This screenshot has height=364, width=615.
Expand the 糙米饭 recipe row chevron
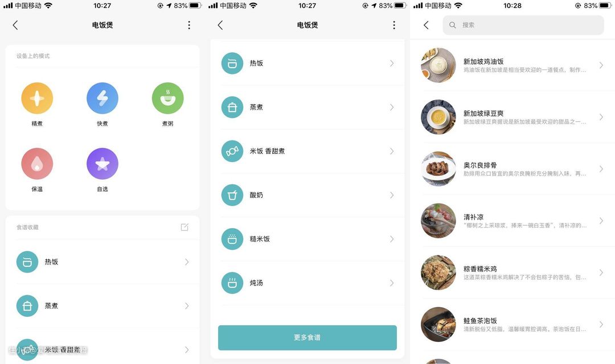click(x=391, y=239)
